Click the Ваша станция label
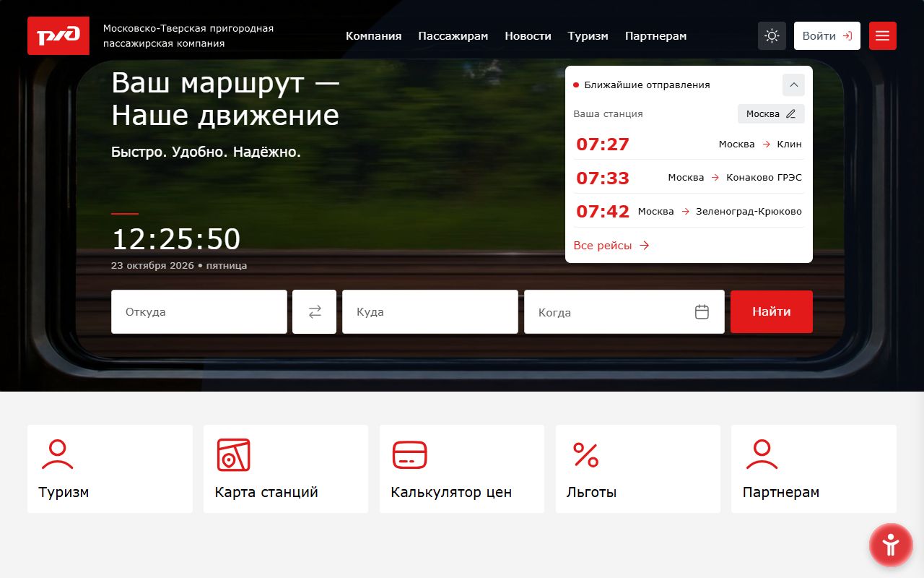 click(608, 114)
